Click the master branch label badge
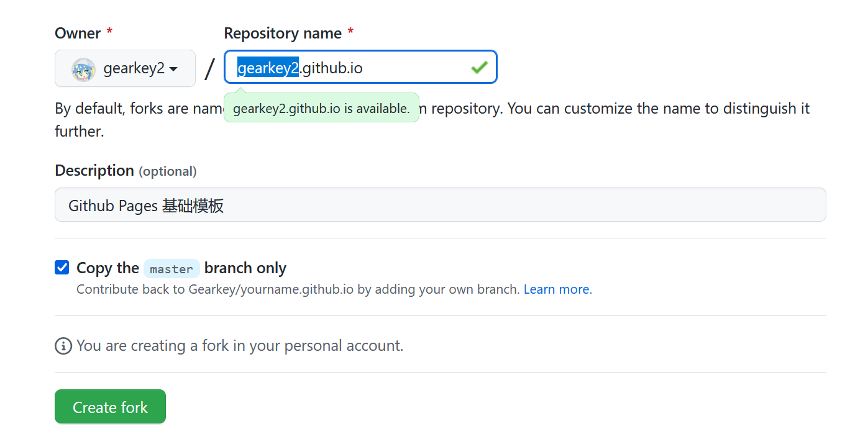 click(x=171, y=268)
